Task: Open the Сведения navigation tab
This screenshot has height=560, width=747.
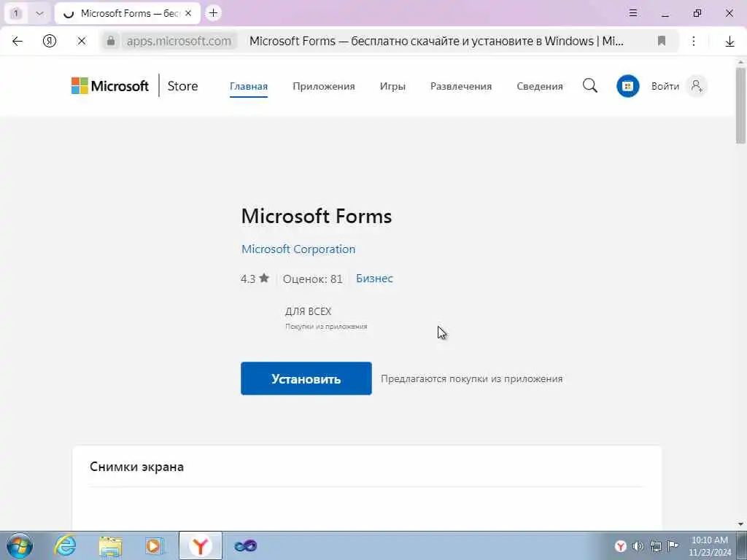Action: click(x=540, y=86)
